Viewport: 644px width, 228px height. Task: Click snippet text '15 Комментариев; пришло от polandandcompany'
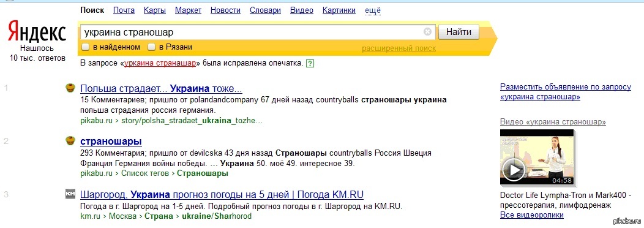[x=170, y=100]
